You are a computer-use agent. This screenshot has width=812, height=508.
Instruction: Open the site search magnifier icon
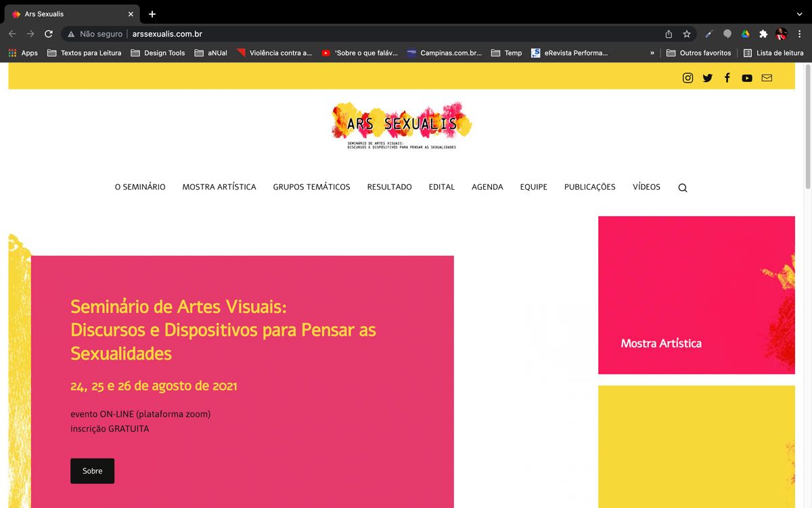coord(682,188)
